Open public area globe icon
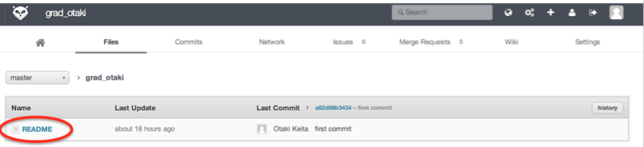Image resolution: width=644 pixels, height=147 pixels. (x=508, y=13)
